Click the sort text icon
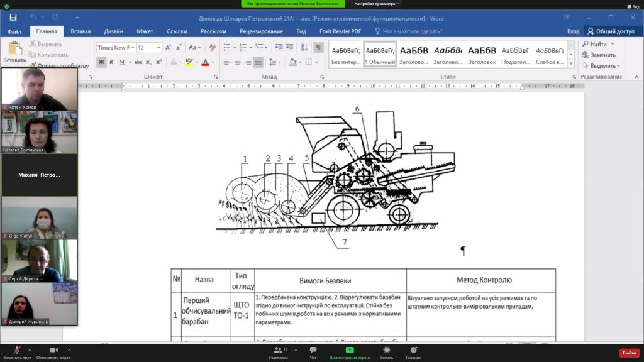This screenshot has height=362, width=644. [304, 48]
